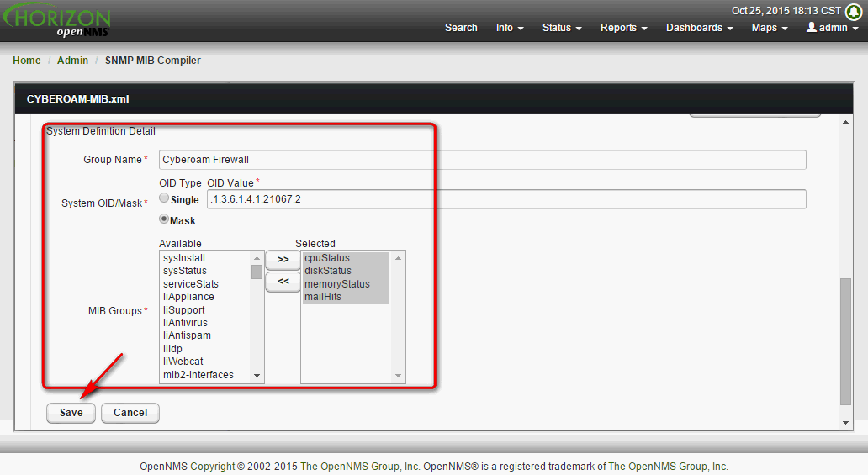Click Selected list scroll down arrow

(x=398, y=375)
